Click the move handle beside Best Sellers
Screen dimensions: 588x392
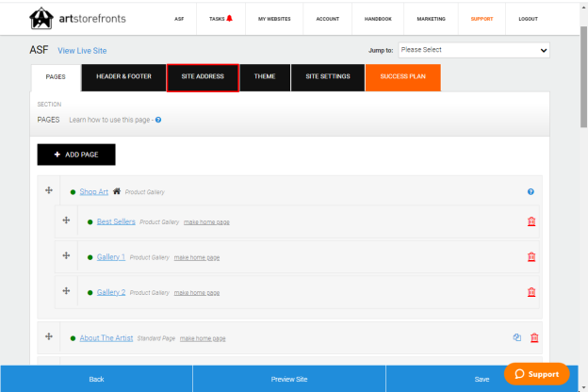(66, 220)
